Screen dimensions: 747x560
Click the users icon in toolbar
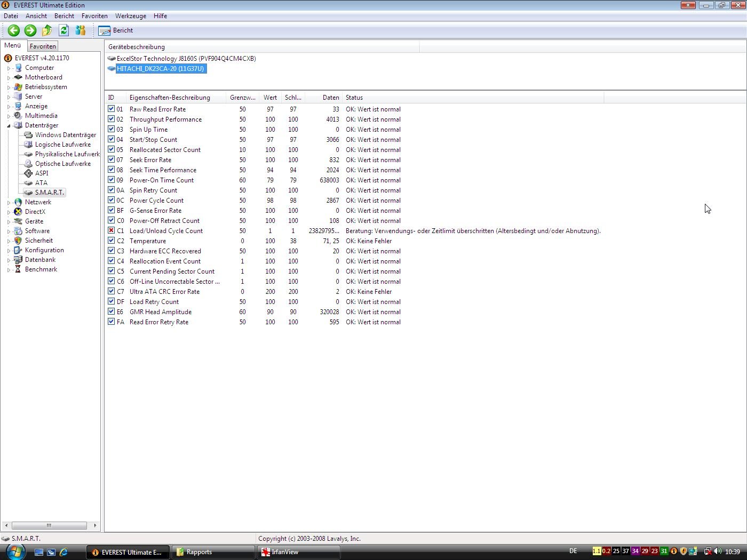(x=81, y=30)
